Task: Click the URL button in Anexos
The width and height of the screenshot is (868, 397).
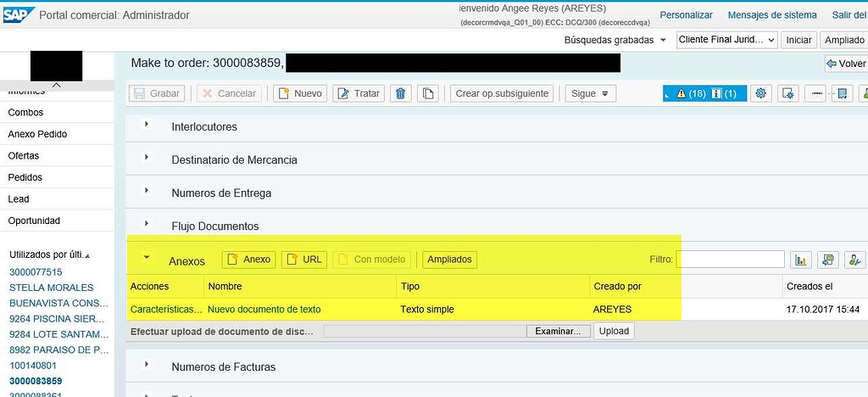Action: pyautogui.click(x=304, y=260)
